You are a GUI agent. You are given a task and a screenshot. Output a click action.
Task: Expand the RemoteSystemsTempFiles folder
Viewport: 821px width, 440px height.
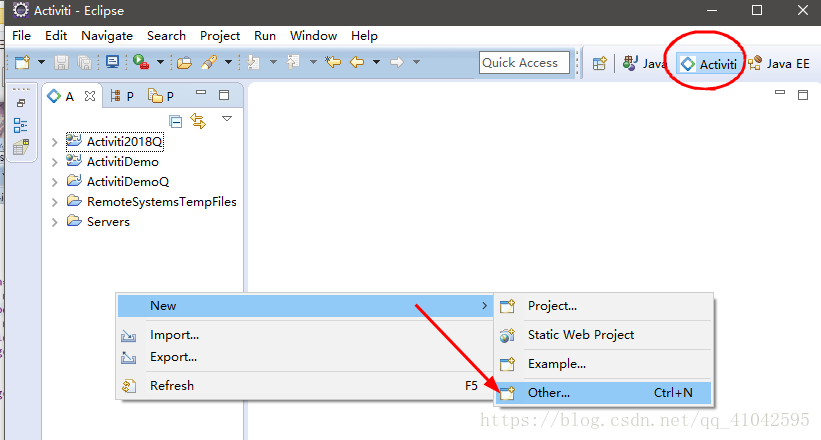click(54, 202)
